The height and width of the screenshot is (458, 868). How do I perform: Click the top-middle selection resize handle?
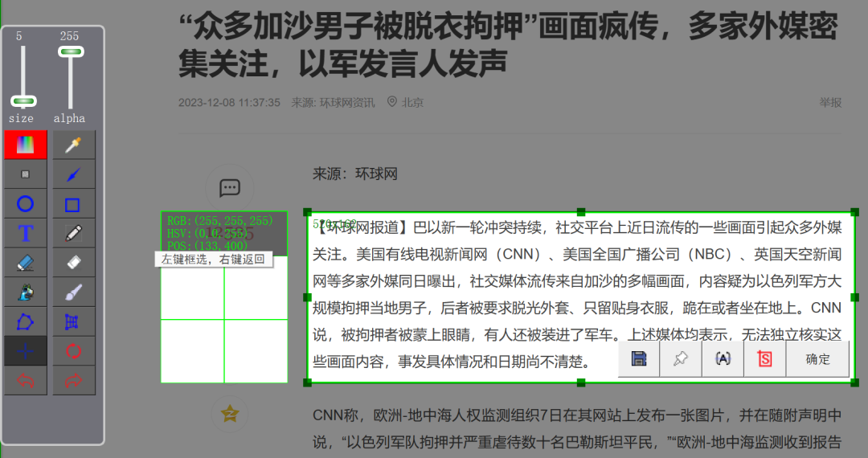[x=581, y=212]
